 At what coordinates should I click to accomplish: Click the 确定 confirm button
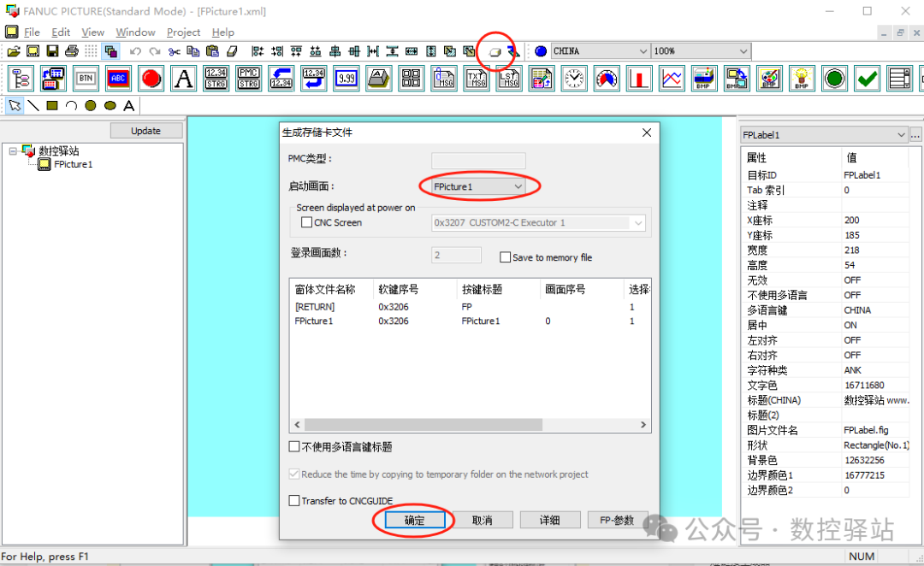coord(414,521)
